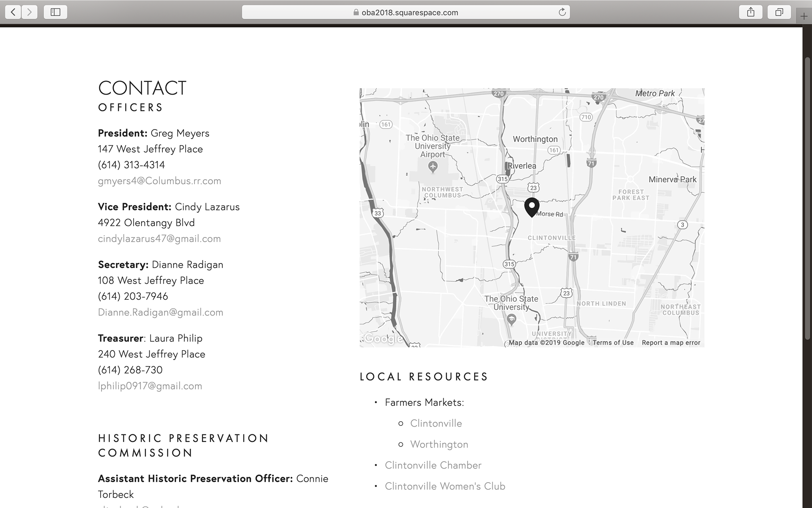Viewport: 812px width, 508px height.
Task: Go forward with the Safari forward arrow
Action: coord(29,12)
